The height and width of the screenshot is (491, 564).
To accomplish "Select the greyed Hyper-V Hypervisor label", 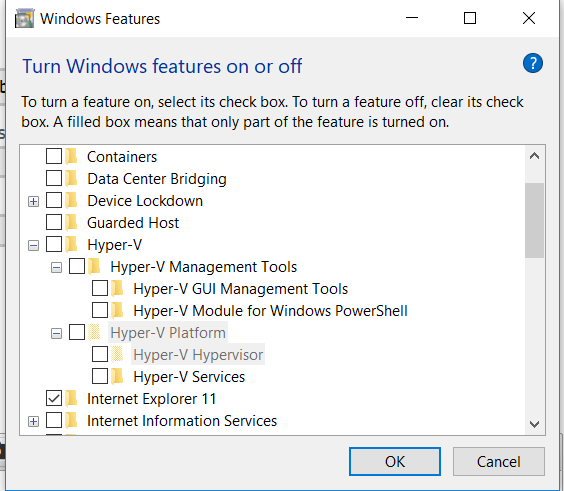I will point(198,355).
